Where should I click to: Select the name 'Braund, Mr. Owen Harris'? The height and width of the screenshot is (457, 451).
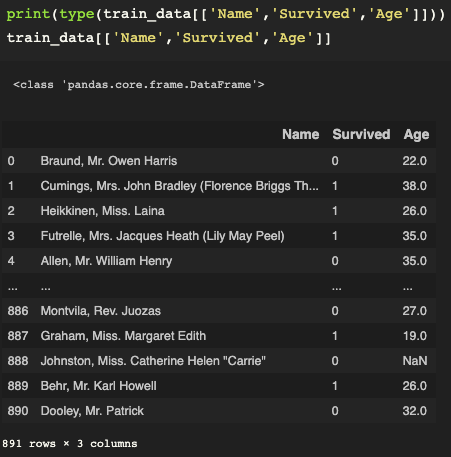tap(109, 161)
